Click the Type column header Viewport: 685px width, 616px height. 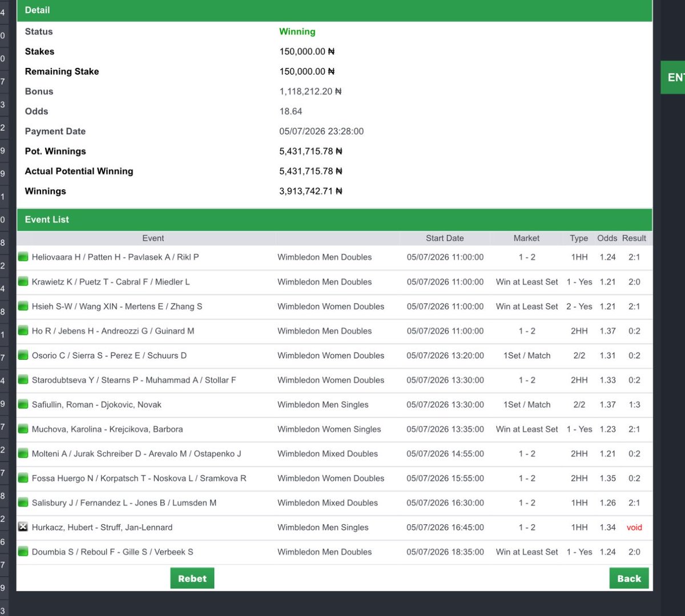(579, 238)
